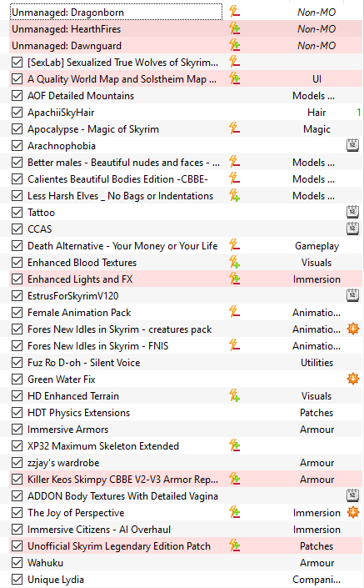Select the Unmanaged: HearthFires entry
This screenshot has width=364, height=588.
[186, 29]
